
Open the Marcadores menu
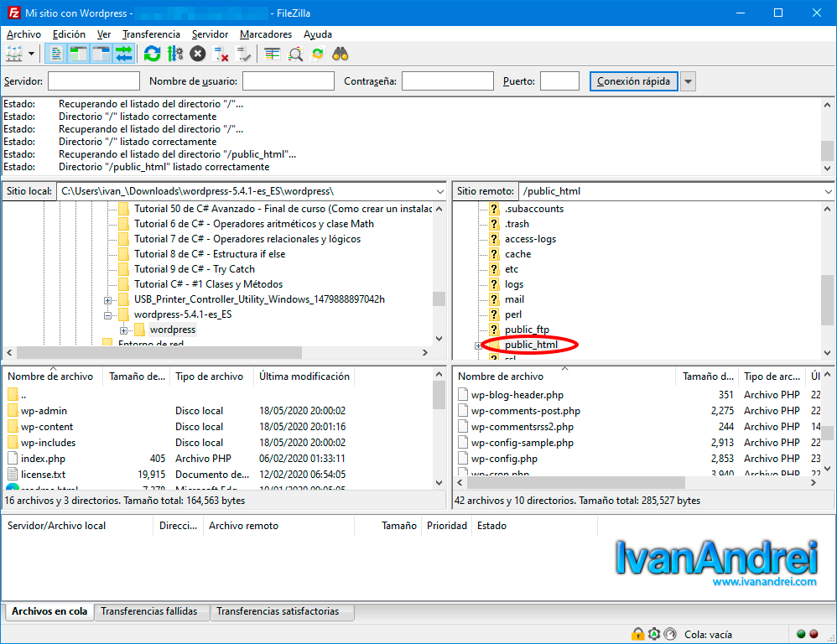point(266,34)
